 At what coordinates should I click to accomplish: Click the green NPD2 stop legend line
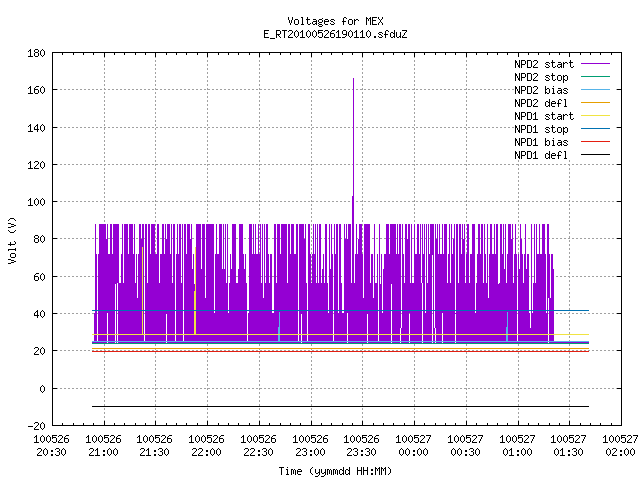coord(596,77)
